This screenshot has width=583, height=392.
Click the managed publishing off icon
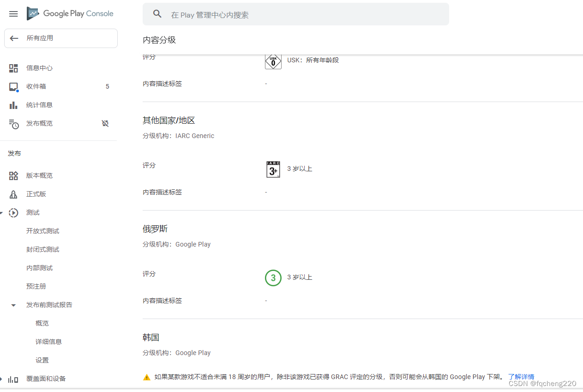(105, 124)
